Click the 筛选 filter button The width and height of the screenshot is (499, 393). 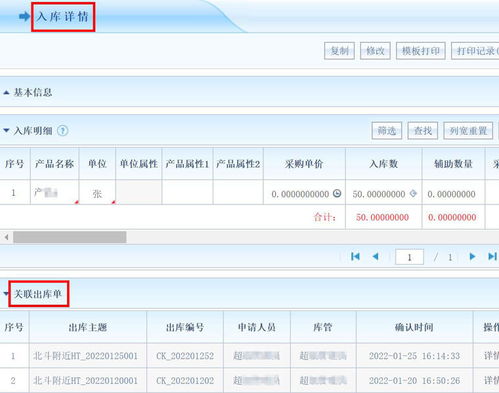(387, 131)
